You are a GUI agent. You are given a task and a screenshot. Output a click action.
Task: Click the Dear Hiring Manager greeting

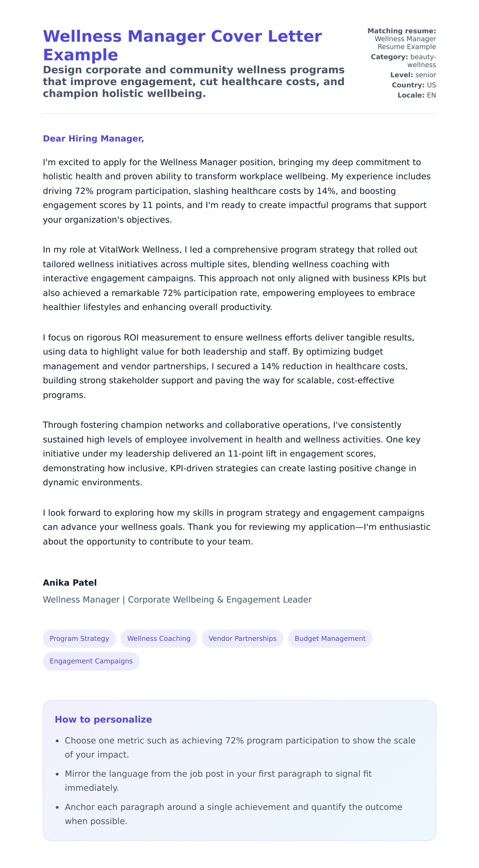93,138
